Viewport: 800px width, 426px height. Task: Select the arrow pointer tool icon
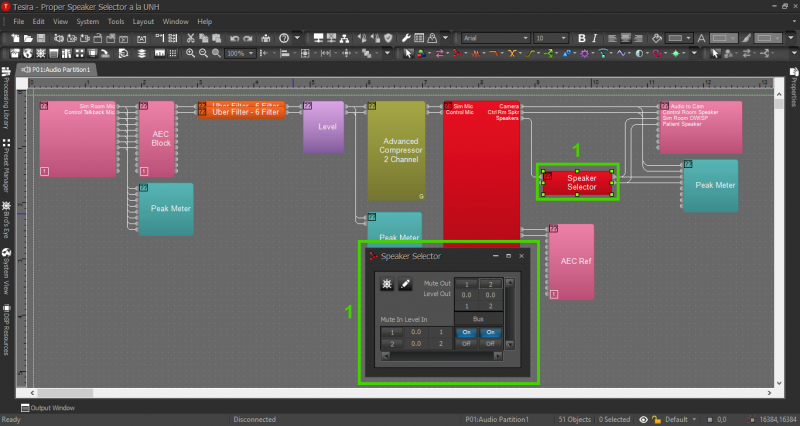click(x=408, y=53)
